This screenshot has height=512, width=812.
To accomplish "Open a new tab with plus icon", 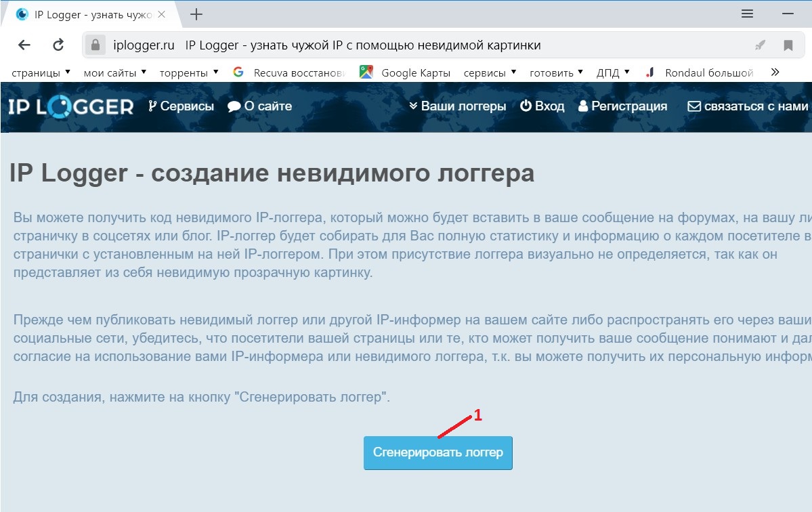I will (x=196, y=14).
